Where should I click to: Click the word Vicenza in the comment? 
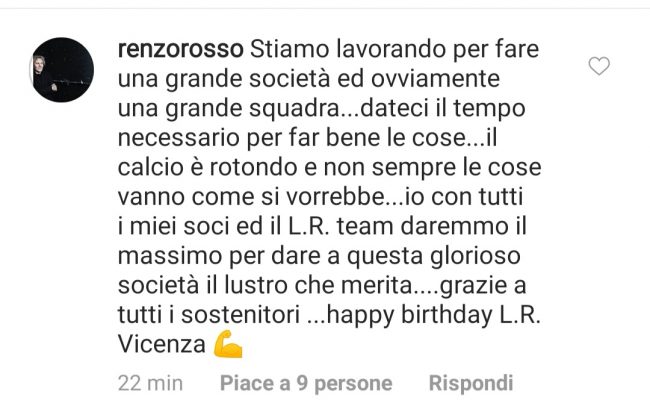(x=162, y=345)
